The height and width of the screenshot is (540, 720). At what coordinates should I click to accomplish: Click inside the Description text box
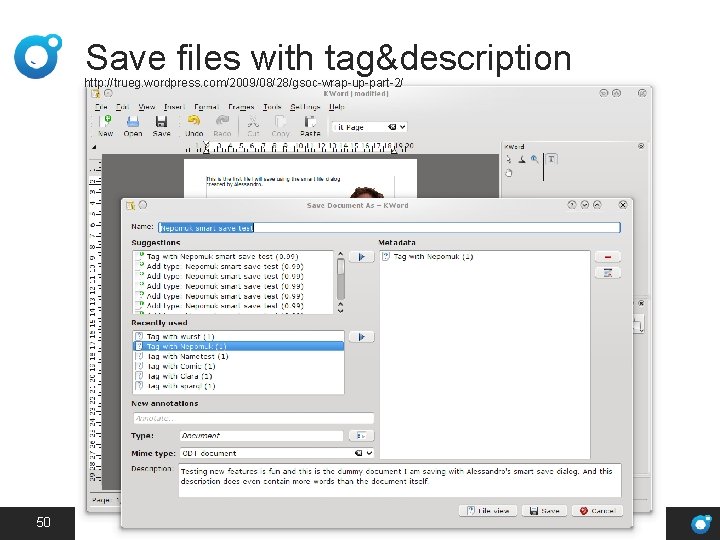click(399, 480)
